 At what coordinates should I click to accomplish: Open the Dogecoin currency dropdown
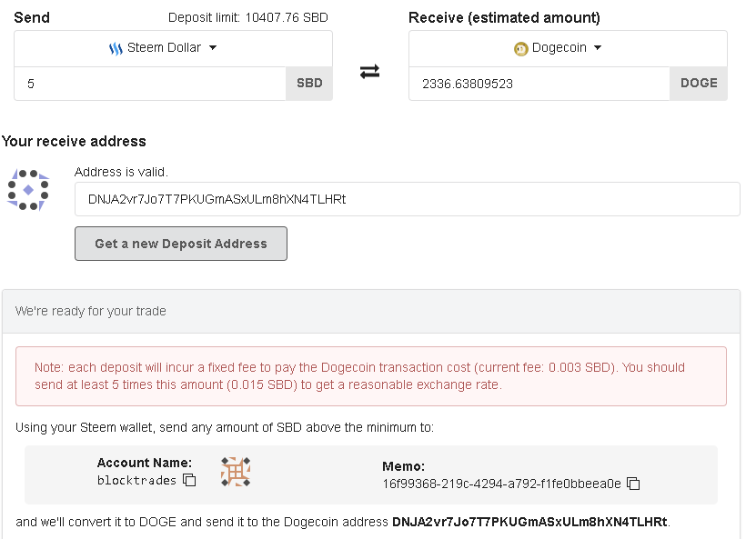[x=568, y=48]
